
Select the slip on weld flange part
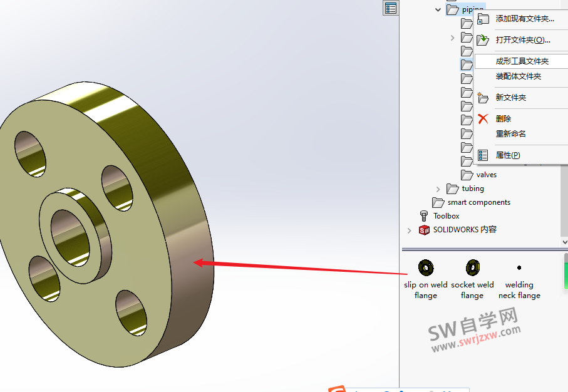[x=425, y=266]
